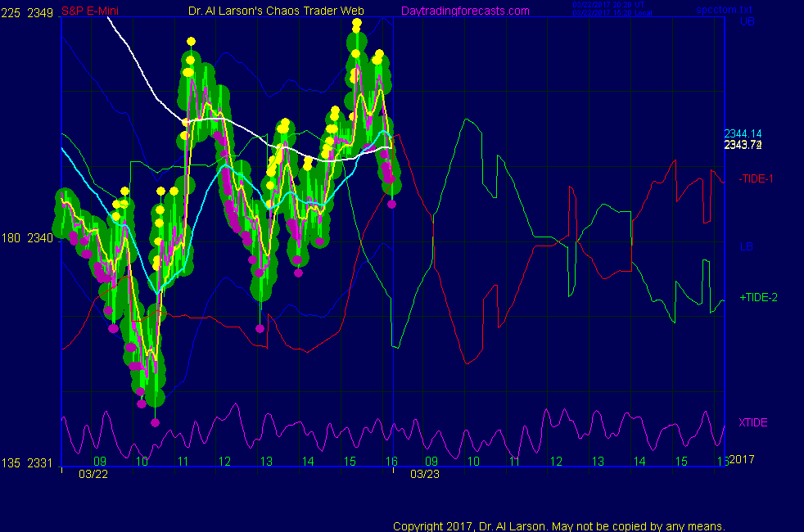
Task: Click the 'UB' upper band label
Action: [747, 21]
